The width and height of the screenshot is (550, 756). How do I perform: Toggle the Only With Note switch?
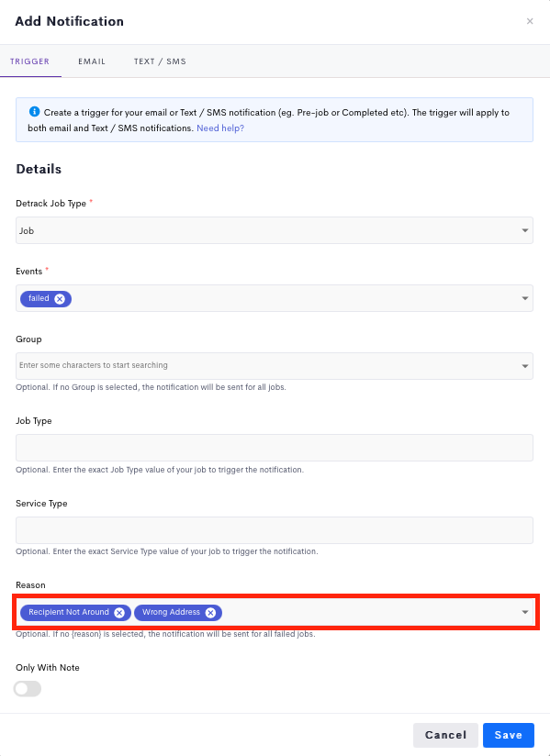[x=28, y=688]
